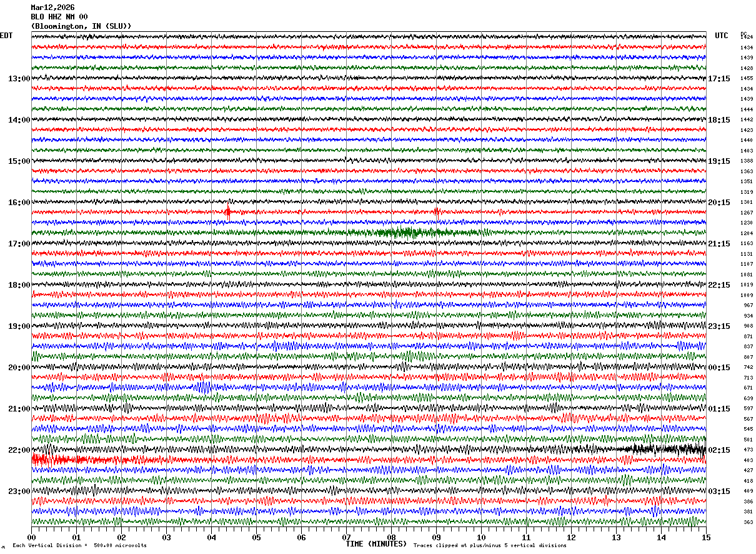Click the DC offset value 1163
This screenshot has height=554, width=756.
click(747, 244)
